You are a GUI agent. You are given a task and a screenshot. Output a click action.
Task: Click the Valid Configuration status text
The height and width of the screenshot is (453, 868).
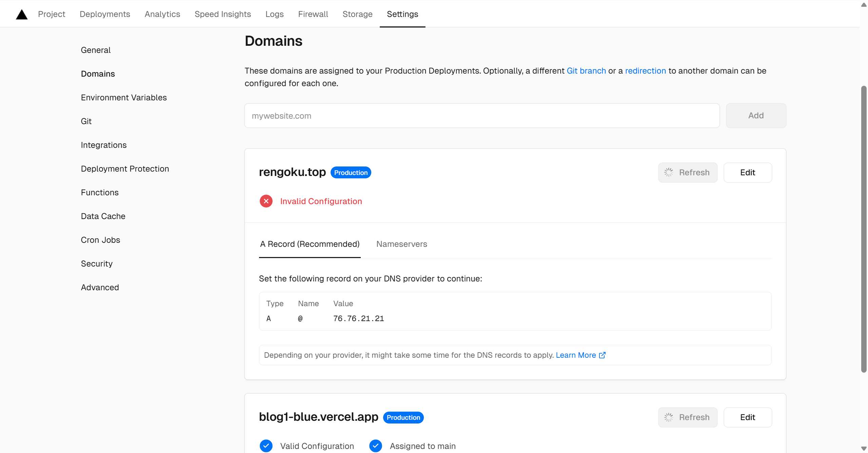pyautogui.click(x=317, y=446)
